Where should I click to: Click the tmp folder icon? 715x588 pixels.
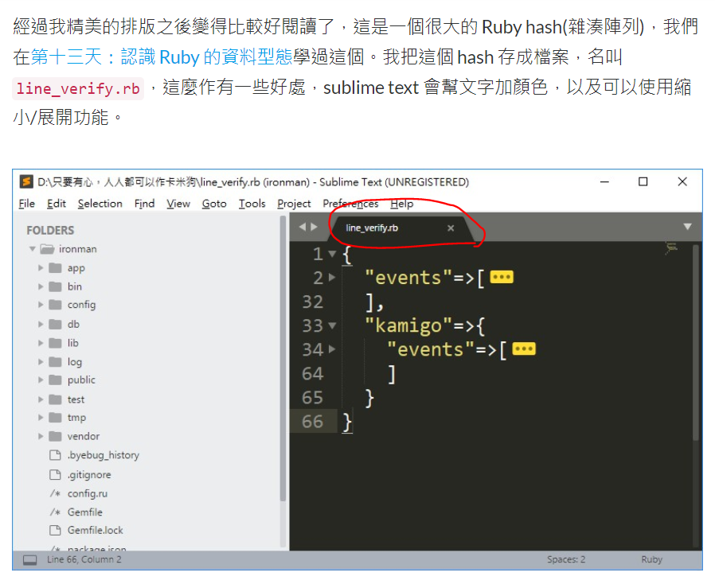click(x=55, y=417)
